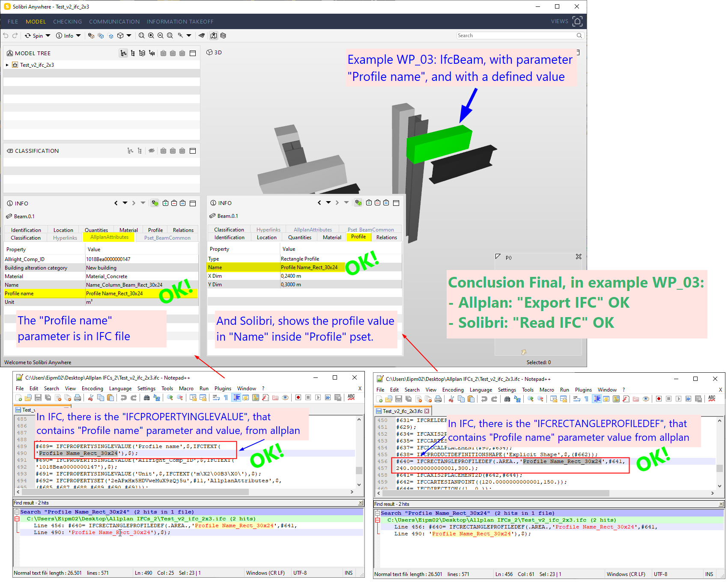Click inside the Solibri Search field

[x=520, y=36]
